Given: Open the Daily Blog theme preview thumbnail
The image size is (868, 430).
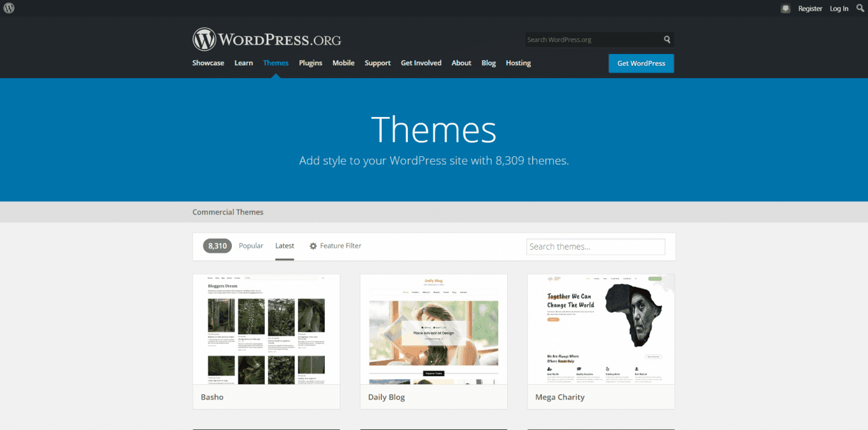Looking at the screenshot, I should tap(434, 329).
